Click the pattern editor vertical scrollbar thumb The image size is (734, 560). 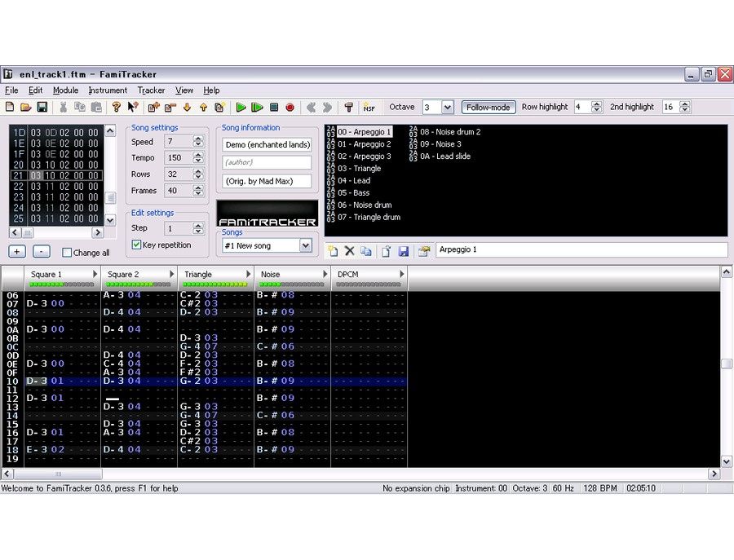pyautogui.click(x=726, y=364)
